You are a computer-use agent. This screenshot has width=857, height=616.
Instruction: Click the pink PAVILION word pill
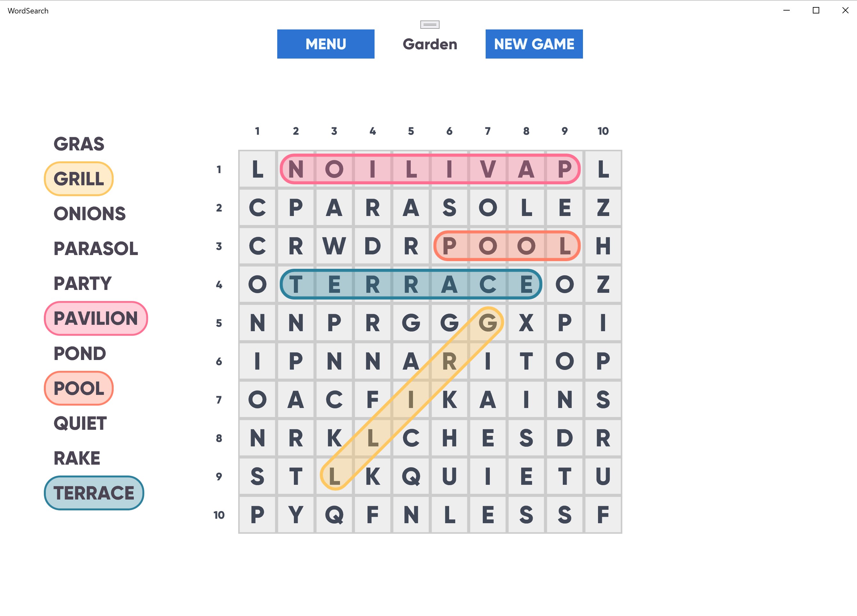point(96,318)
